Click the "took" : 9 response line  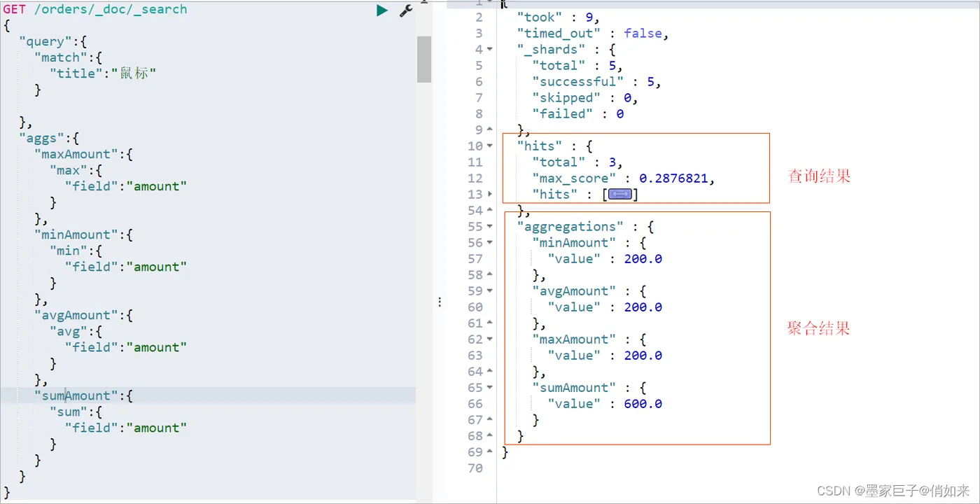point(559,17)
